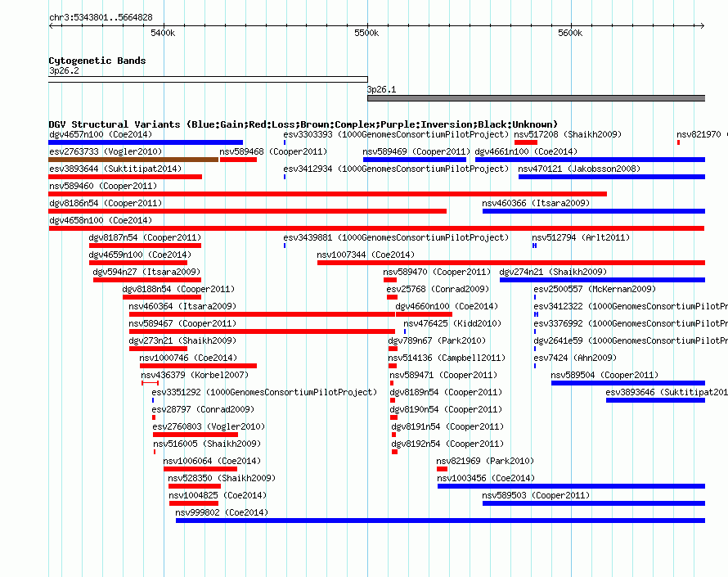728x577 pixels.
Task: Click the esv28797 (Conrad2009) label
Action: point(203,410)
